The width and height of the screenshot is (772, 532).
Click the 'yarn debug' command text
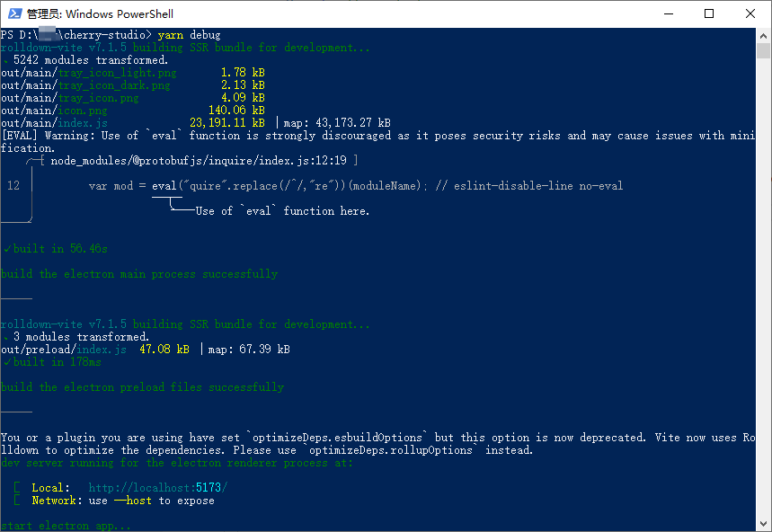[x=189, y=35]
